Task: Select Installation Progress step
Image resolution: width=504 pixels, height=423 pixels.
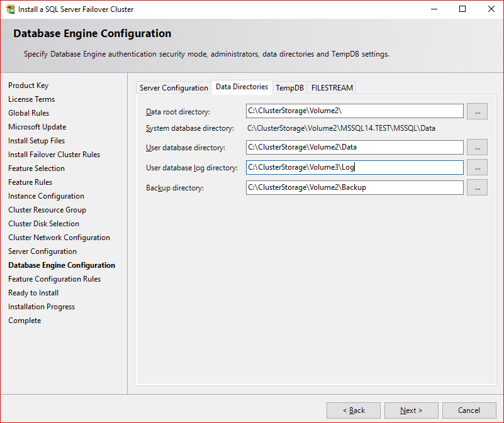Action: (42, 307)
